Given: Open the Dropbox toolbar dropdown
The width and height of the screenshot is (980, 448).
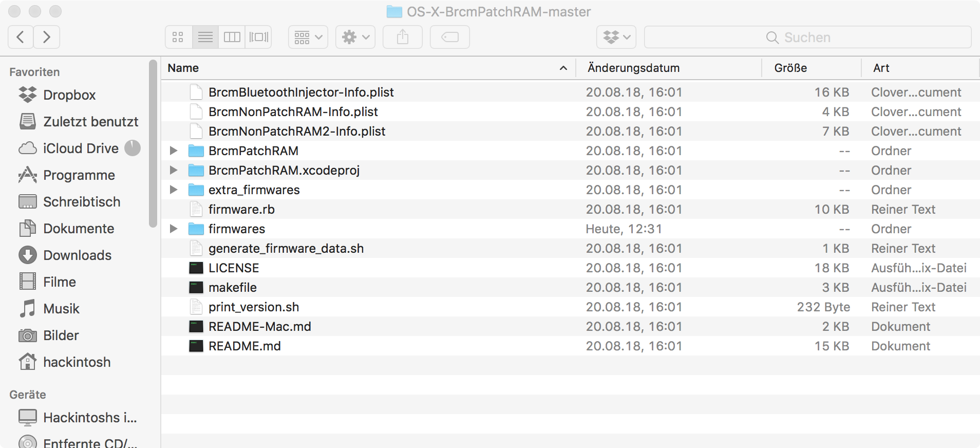Looking at the screenshot, I should tap(616, 37).
